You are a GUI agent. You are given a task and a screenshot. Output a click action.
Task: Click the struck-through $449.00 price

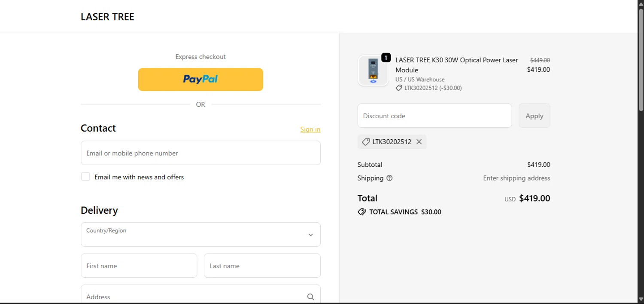tap(540, 60)
